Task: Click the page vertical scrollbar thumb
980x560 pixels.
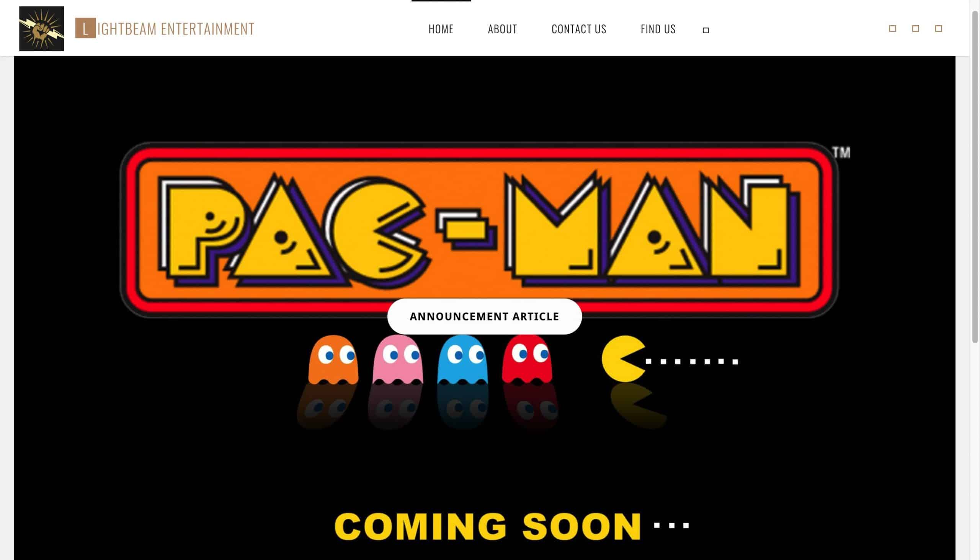Action: pyautogui.click(x=975, y=177)
